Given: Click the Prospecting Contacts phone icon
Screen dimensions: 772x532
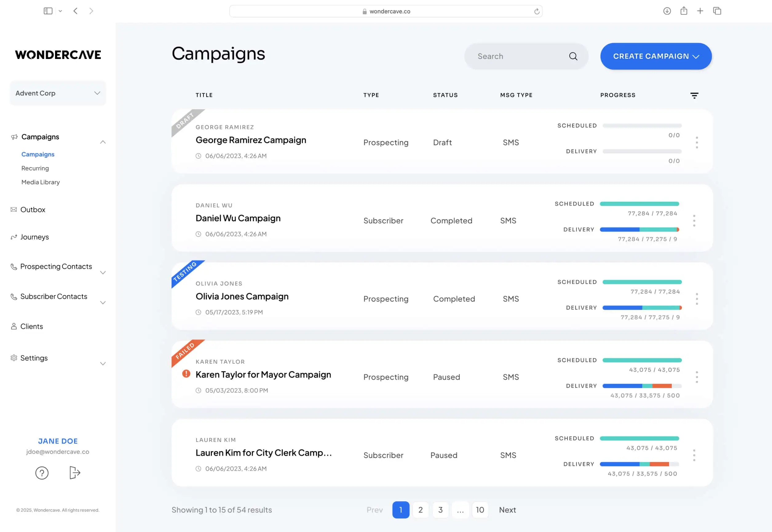Looking at the screenshot, I should point(14,267).
